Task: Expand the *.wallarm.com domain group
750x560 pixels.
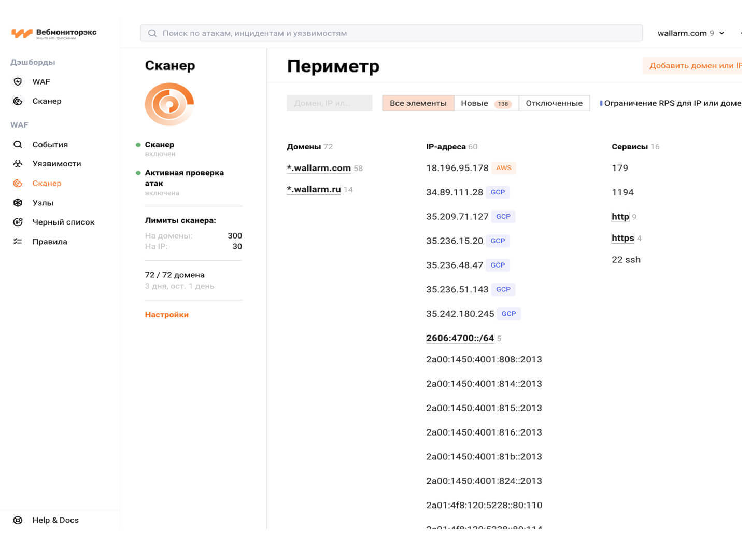Action: (319, 168)
